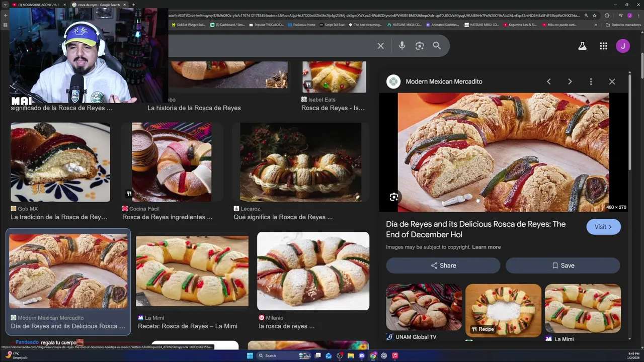
Task: Open the Animated Subtitles bookmark
Action: [442, 25]
